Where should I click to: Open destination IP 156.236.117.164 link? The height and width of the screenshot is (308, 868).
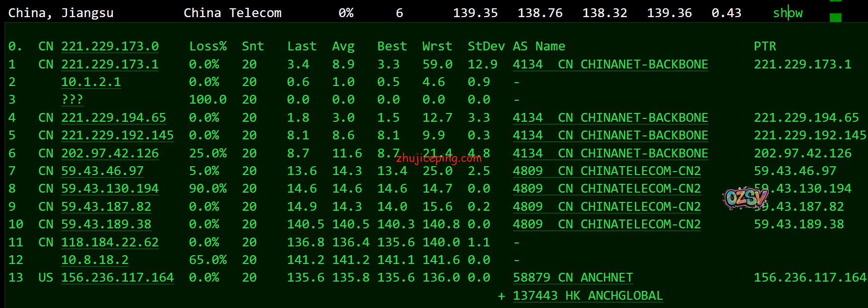117,278
